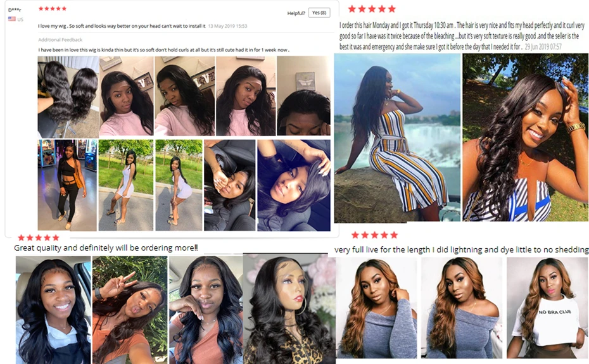Open the thumbnail of two wigs on stands

pyautogui.click(x=68, y=97)
